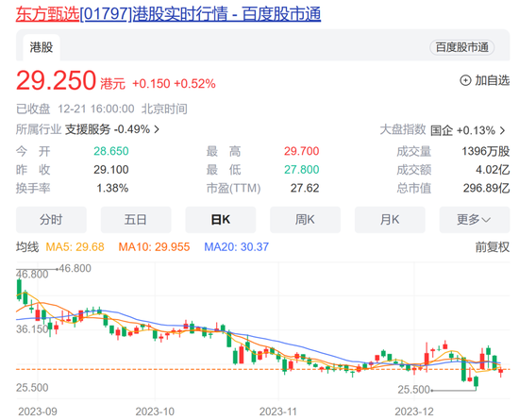The image size is (519, 420).
Task: Click the timestamp 12-21 16:00:00
Action: (x=96, y=109)
